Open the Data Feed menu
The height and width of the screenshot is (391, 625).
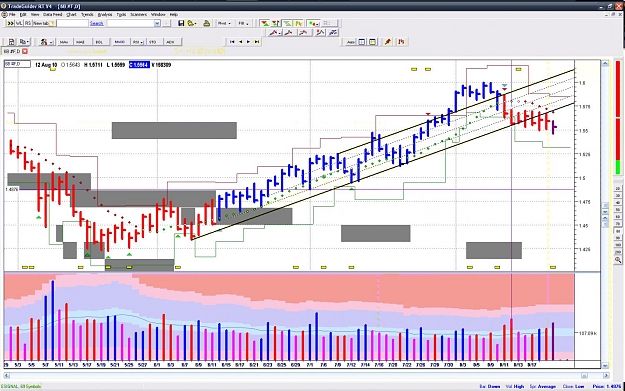(x=53, y=14)
